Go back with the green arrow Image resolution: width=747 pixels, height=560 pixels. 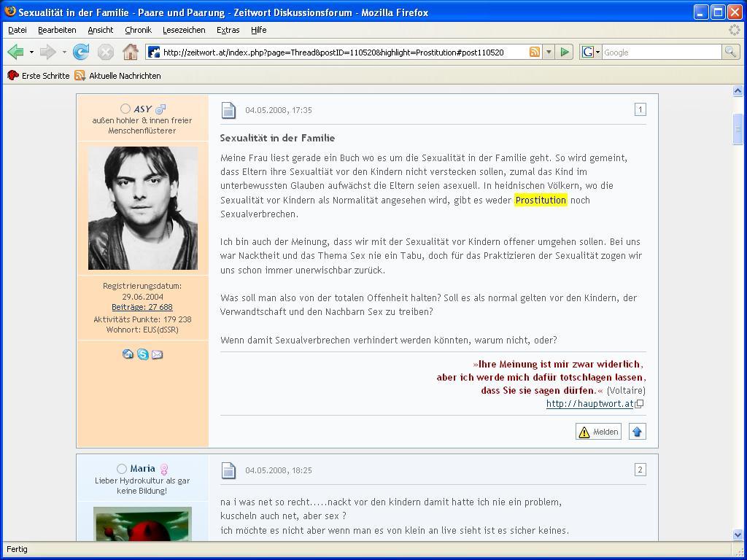tap(16, 52)
